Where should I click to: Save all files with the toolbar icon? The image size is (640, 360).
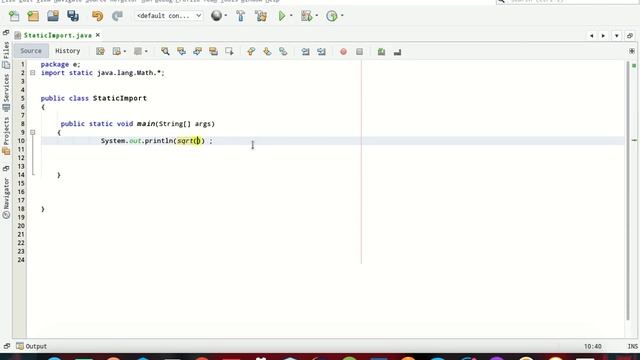pyautogui.click(x=73, y=16)
